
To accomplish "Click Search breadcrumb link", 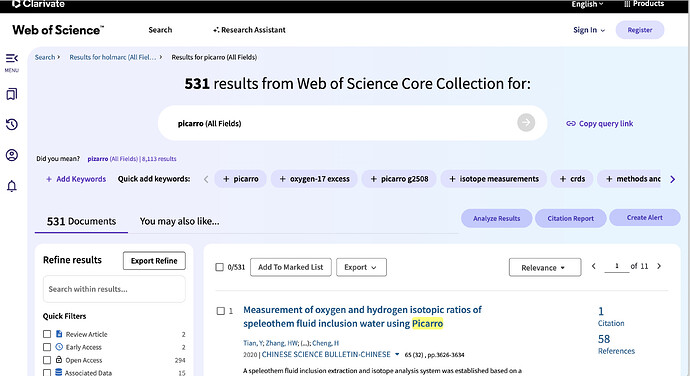I will (45, 57).
